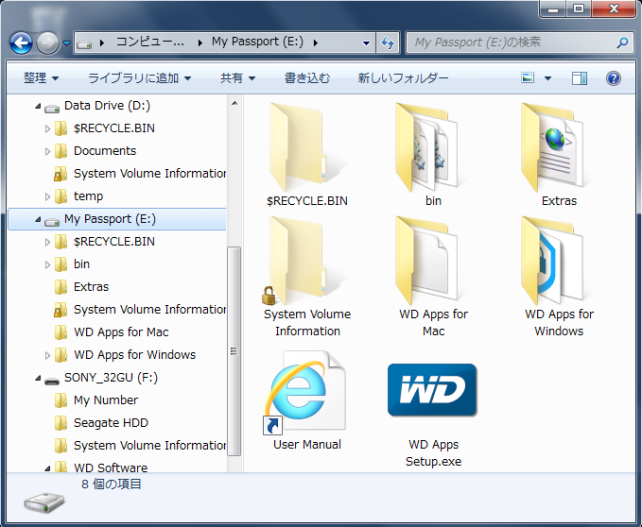Click the drive icon in details pane

click(x=44, y=502)
